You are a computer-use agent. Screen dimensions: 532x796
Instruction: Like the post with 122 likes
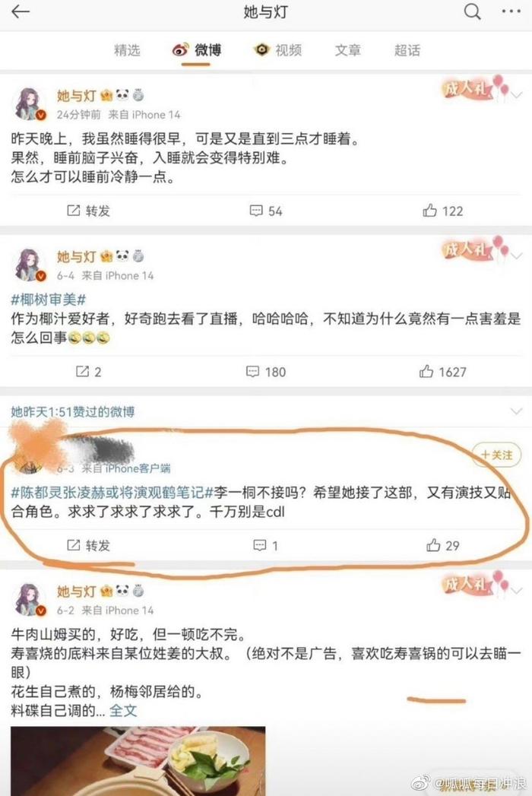(x=442, y=211)
